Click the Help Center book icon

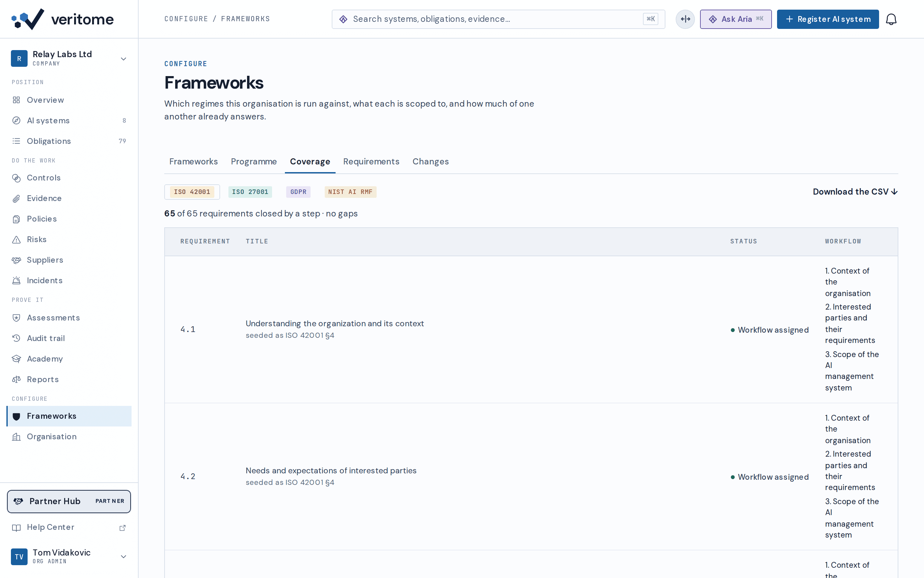[16, 528]
